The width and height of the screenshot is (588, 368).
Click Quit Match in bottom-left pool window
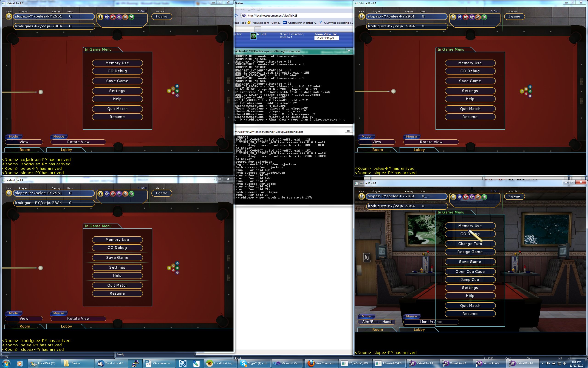(x=117, y=285)
